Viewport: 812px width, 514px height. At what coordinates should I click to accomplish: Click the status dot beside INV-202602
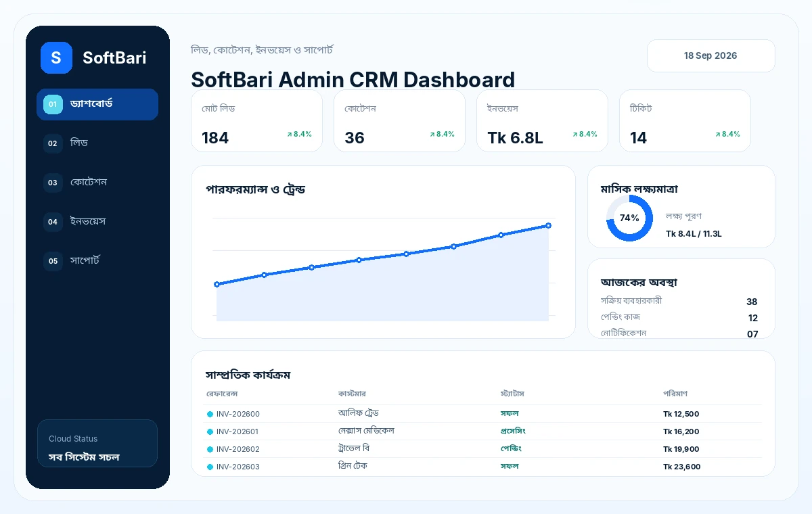(210, 449)
